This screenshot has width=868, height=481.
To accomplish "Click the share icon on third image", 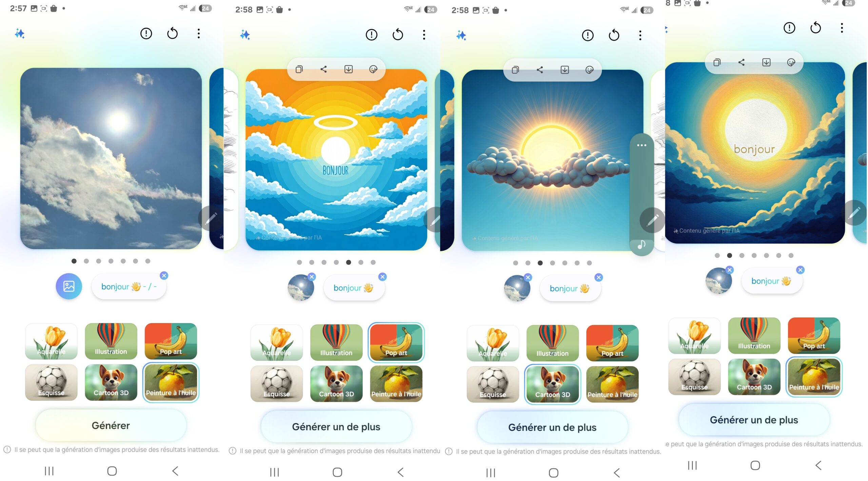I will (x=540, y=69).
